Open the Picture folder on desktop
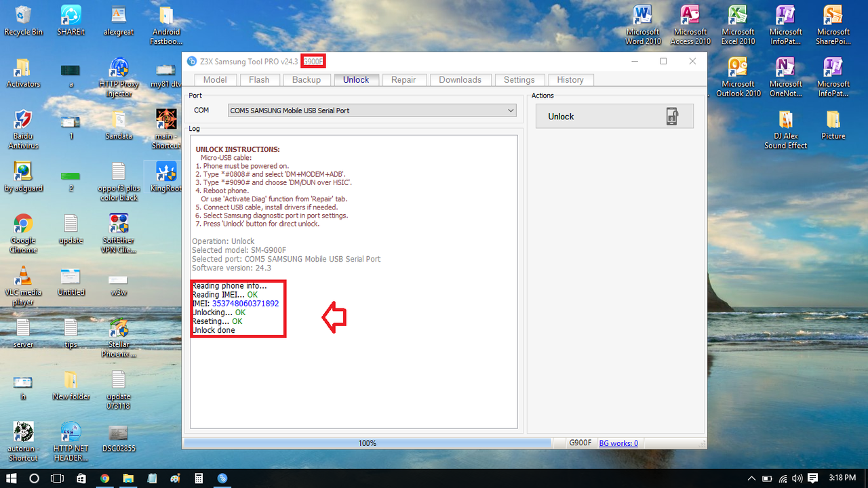This screenshot has height=488, width=868. [833, 125]
